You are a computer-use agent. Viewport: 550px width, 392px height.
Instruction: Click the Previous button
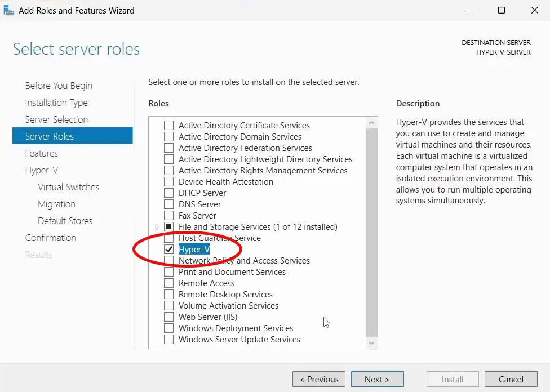319,379
